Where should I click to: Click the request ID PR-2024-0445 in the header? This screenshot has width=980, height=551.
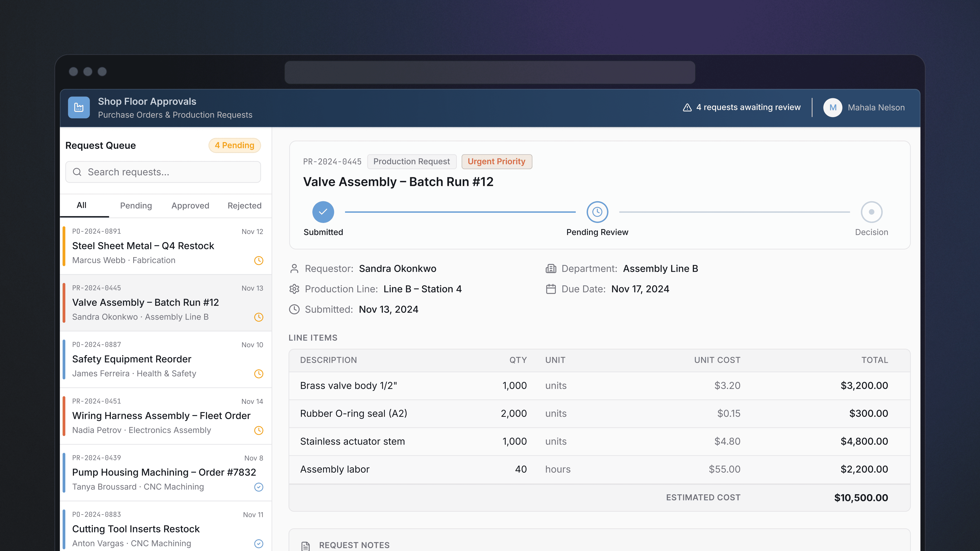[x=332, y=162]
